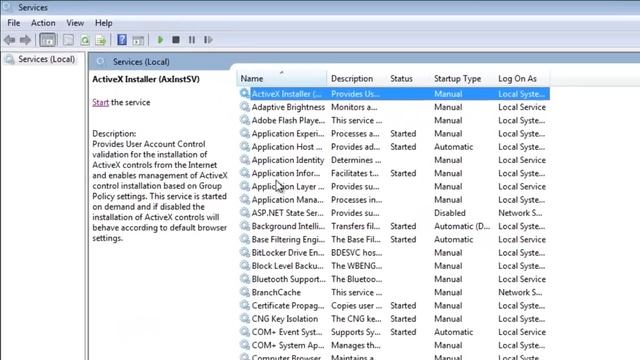This screenshot has height=360, width=640.
Task: Click Started status of Application Experience
Action: (403, 134)
